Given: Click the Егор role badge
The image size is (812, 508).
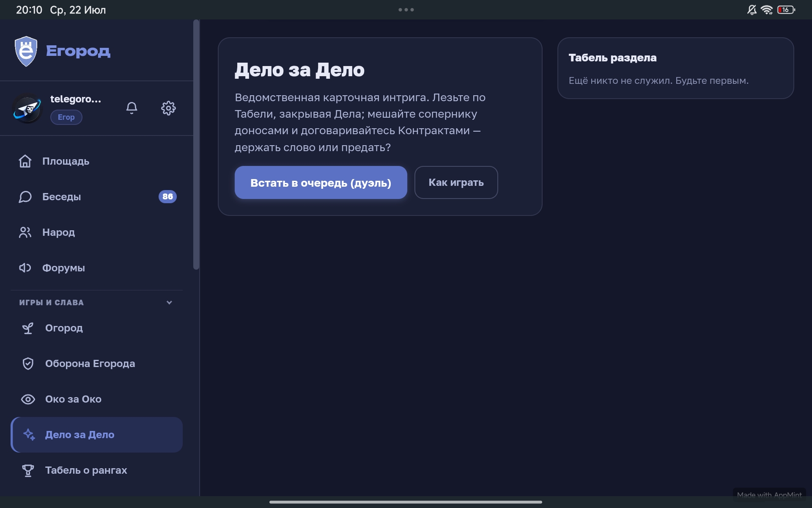Looking at the screenshot, I should [66, 117].
